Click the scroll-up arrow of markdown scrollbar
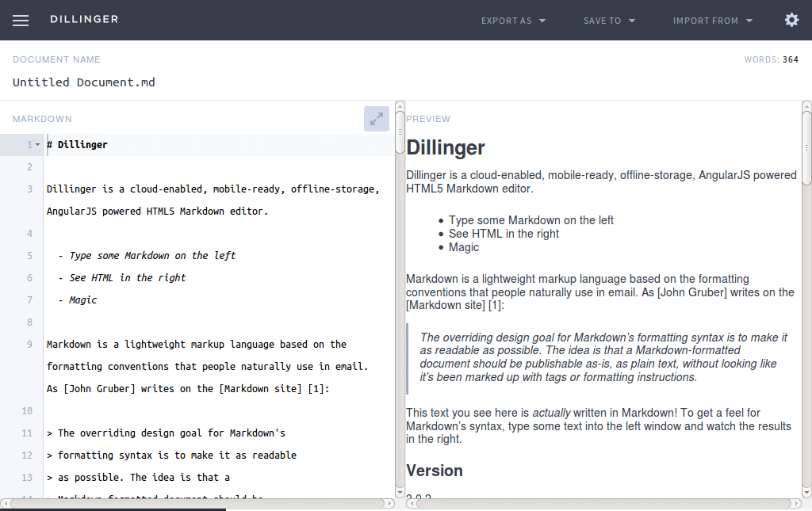Screen dimensions: 812x511 400,105
